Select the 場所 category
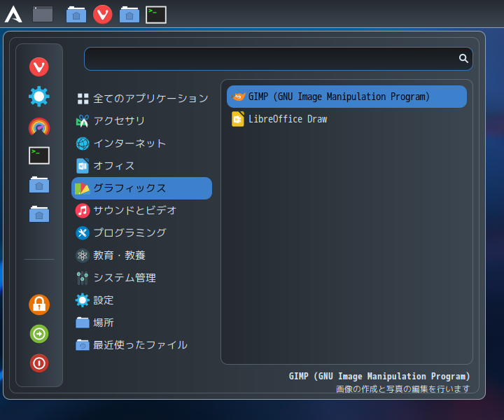The image size is (504, 420). pos(141,323)
